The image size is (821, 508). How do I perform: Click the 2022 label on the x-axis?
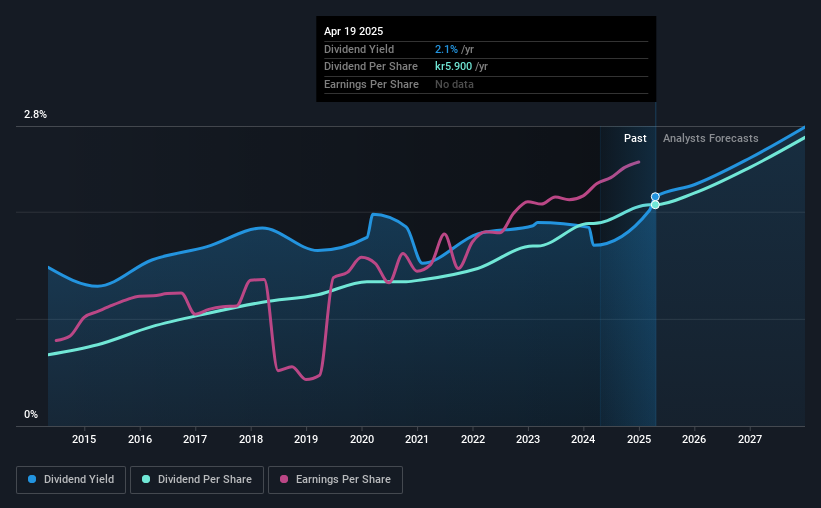pos(473,439)
